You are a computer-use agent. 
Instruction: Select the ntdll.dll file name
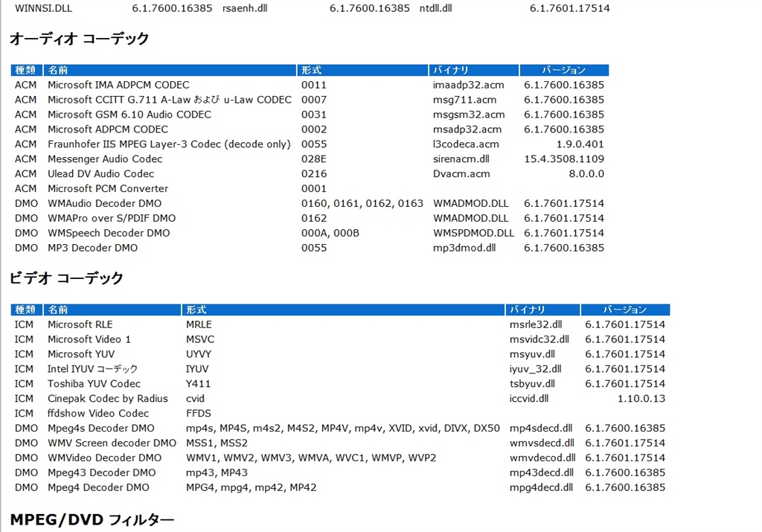click(435, 8)
